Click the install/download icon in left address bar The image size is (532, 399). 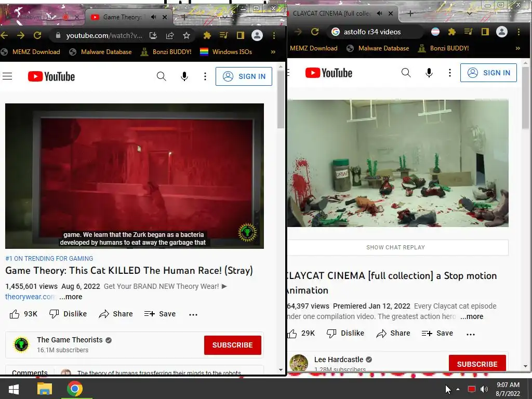153,35
